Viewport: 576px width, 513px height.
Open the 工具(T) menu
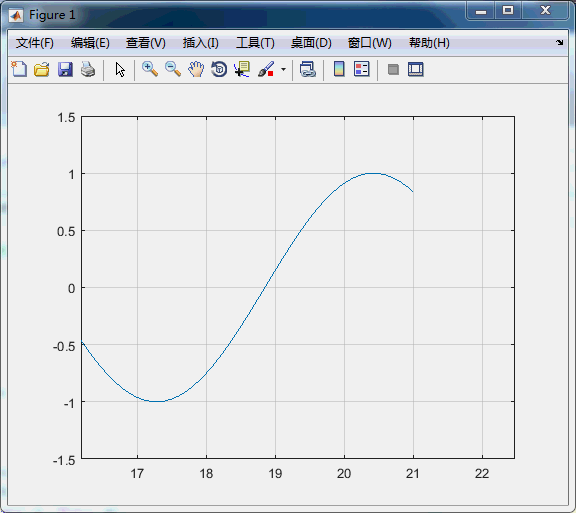[255, 43]
